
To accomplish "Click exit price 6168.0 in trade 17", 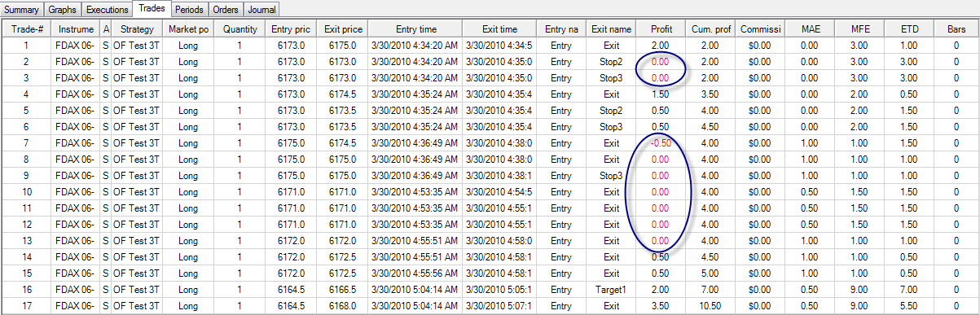I will tap(342, 306).
